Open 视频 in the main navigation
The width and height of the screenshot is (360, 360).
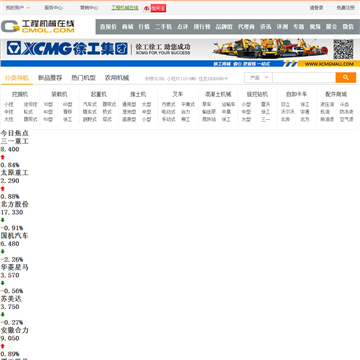click(x=315, y=27)
